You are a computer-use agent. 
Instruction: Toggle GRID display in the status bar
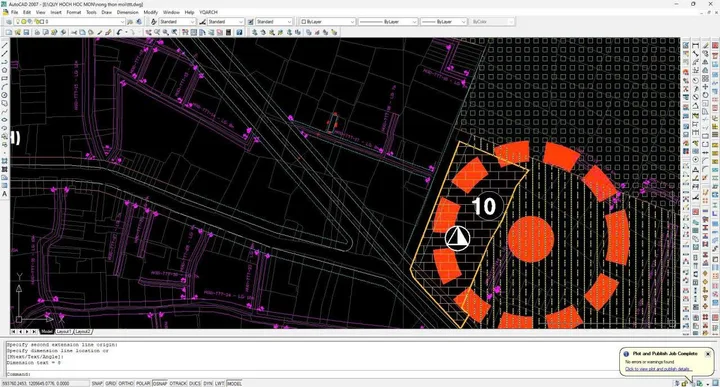(x=111, y=383)
